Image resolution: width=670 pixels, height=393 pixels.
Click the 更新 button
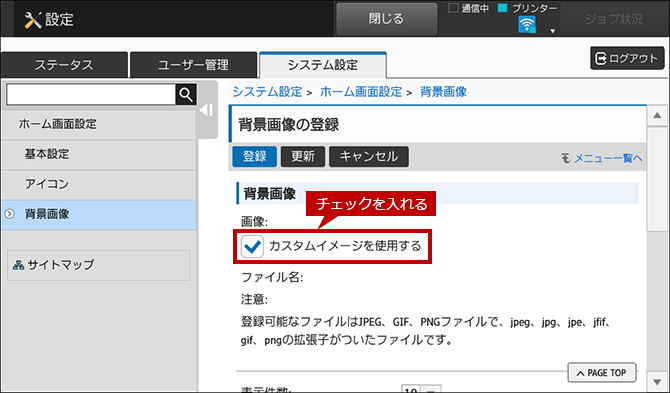click(x=303, y=156)
